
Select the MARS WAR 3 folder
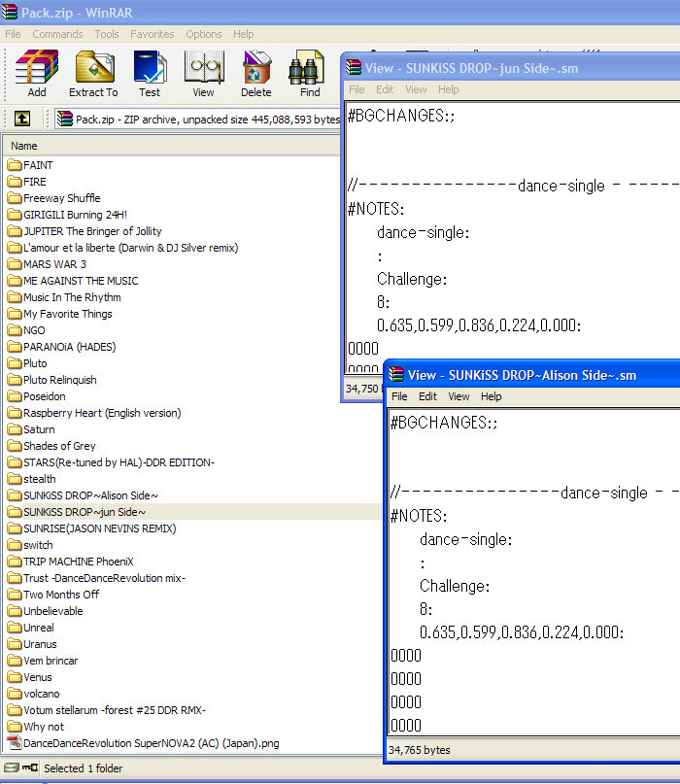coord(54,264)
